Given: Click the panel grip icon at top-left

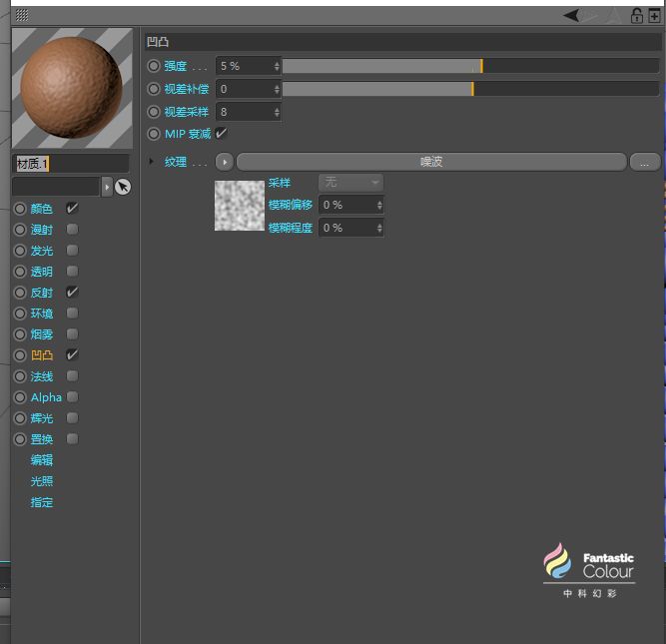Looking at the screenshot, I should (x=22, y=15).
